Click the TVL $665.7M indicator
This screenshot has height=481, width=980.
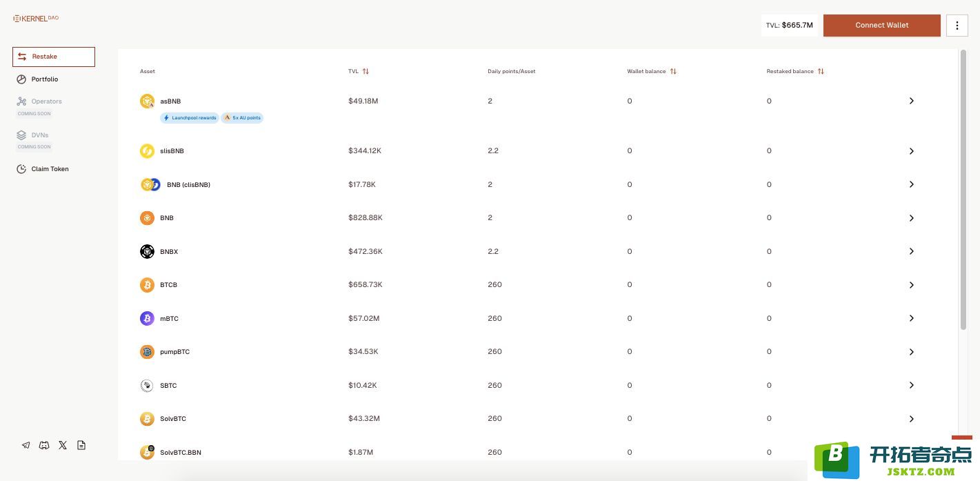point(790,26)
